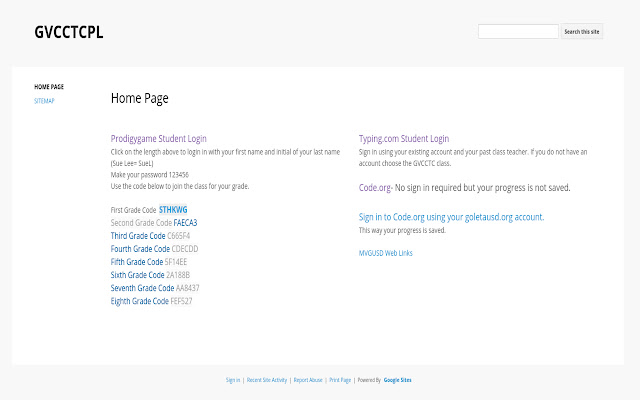Viewport: 640px width, 400px height.
Task: Open Prodigygame Student Login link
Action: pyautogui.click(x=158, y=139)
